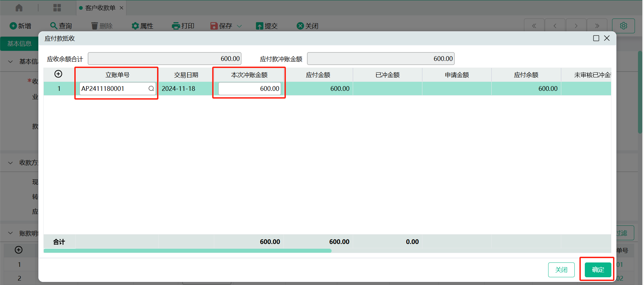The image size is (644, 285).
Task: Click the 本次冲账金额 600.00 input
Action: 250,88
